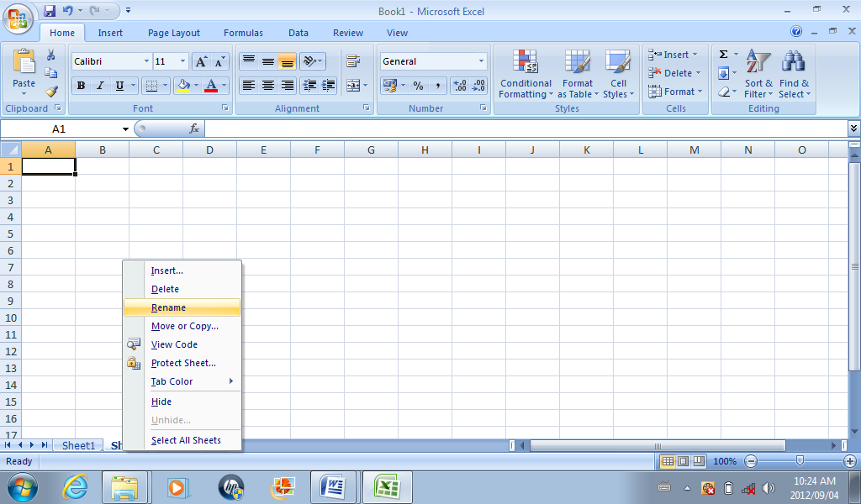Click the Merge and Center icon
861x504 pixels.
pyautogui.click(x=353, y=86)
